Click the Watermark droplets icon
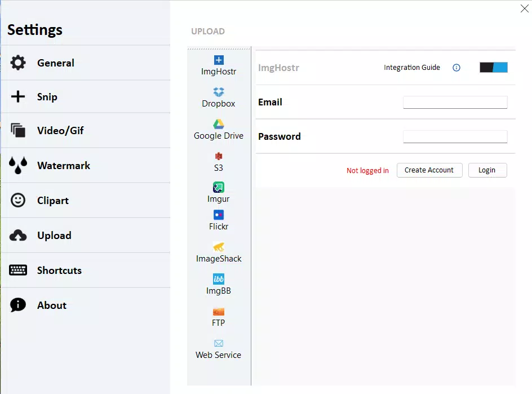Image resolution: width=532 pixels, height=394 pixels. pyautogui.click(x=18, y=165)
